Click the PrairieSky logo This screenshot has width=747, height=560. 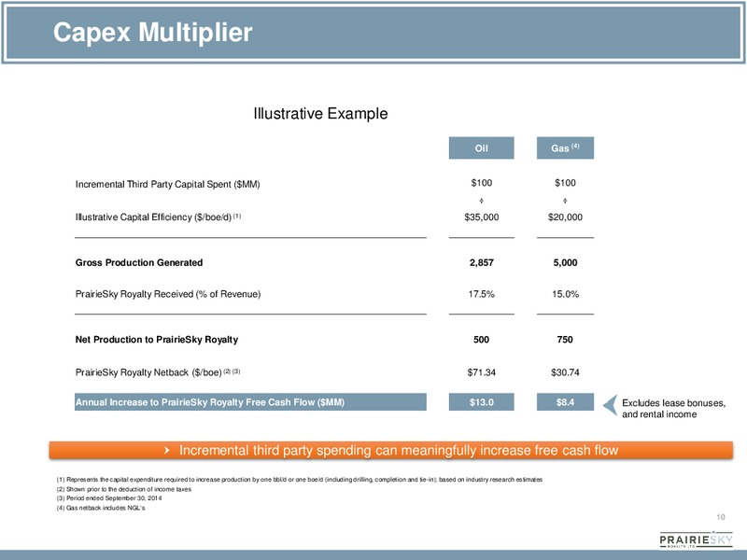pyautogui.click(x=696, y=540)
